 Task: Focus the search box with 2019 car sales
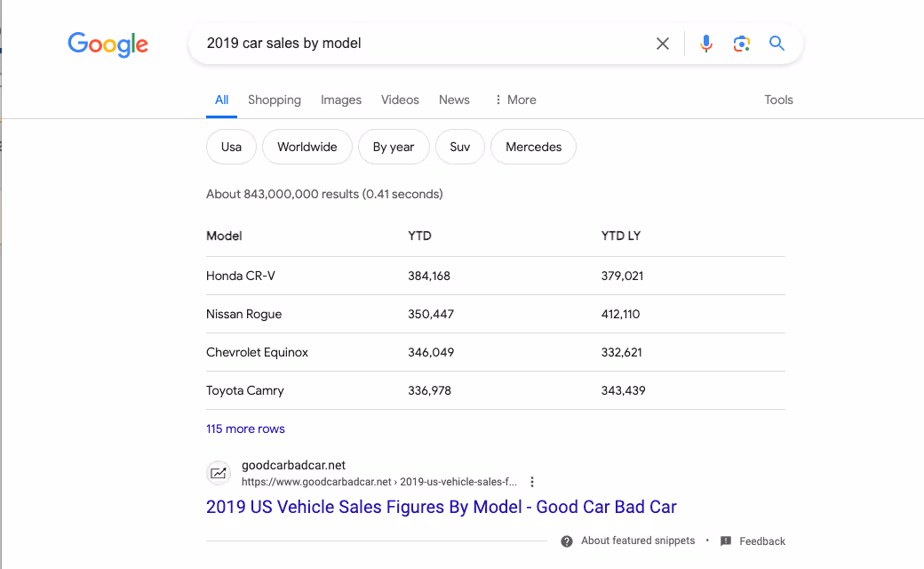pyautogui.click(x=425, y=44)
